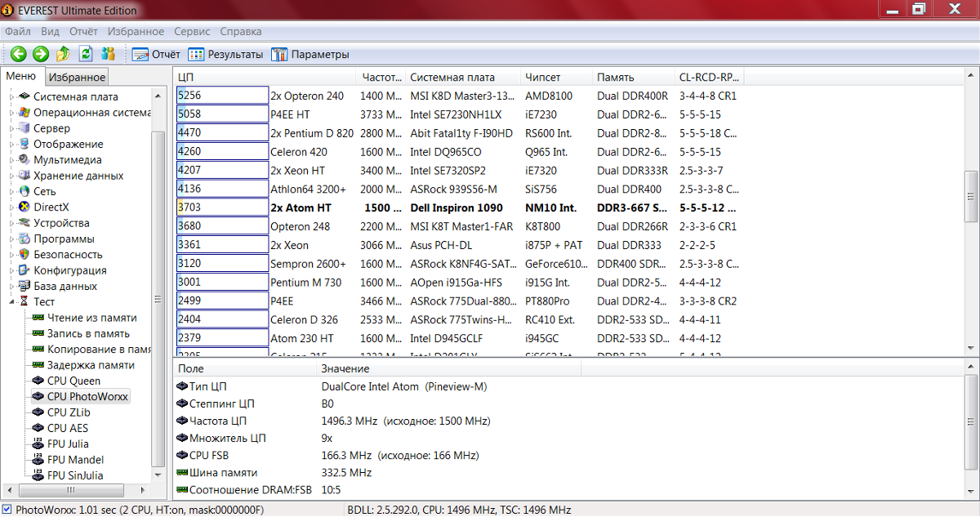Click the Шина памяти field row
980x517 pixels.
tap(274, 472)
